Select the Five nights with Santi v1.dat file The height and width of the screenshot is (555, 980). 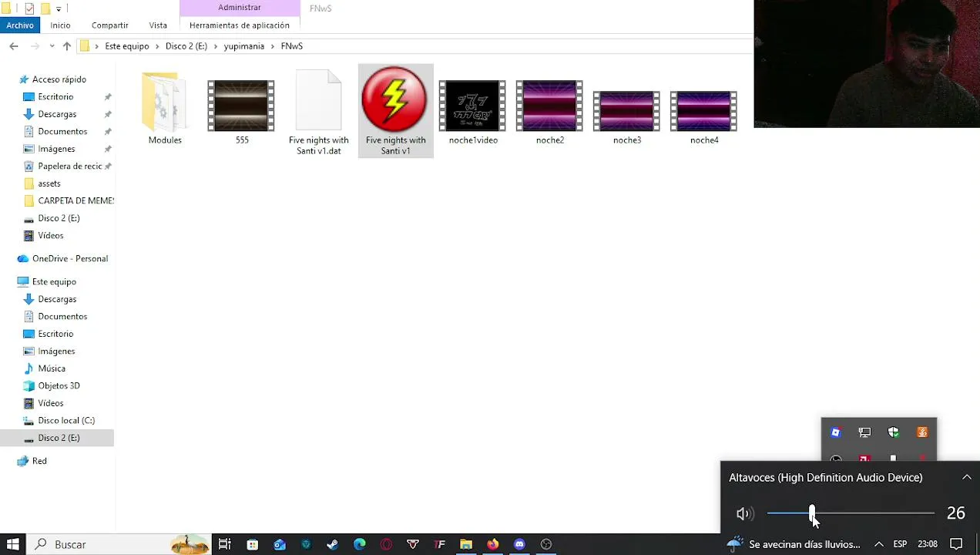(318, 113)
